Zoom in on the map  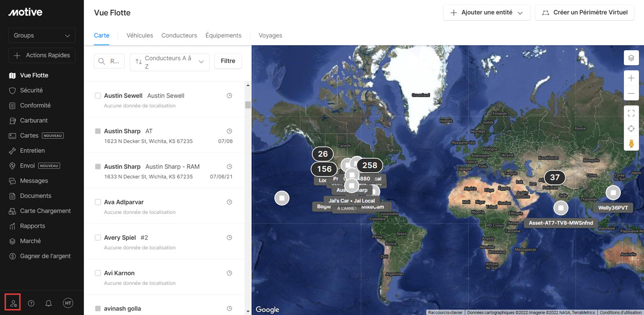(x=631, y=78)
